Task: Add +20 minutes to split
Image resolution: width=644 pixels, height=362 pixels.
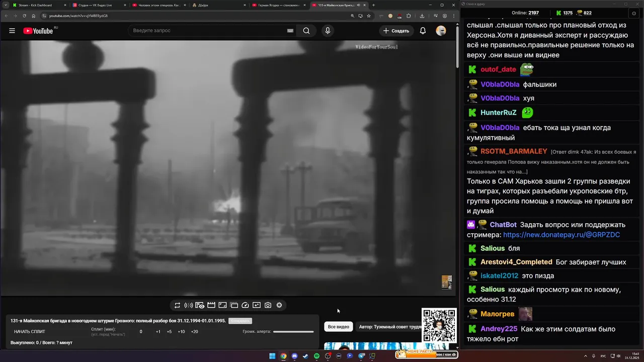Action: click(x=195, y=332)
